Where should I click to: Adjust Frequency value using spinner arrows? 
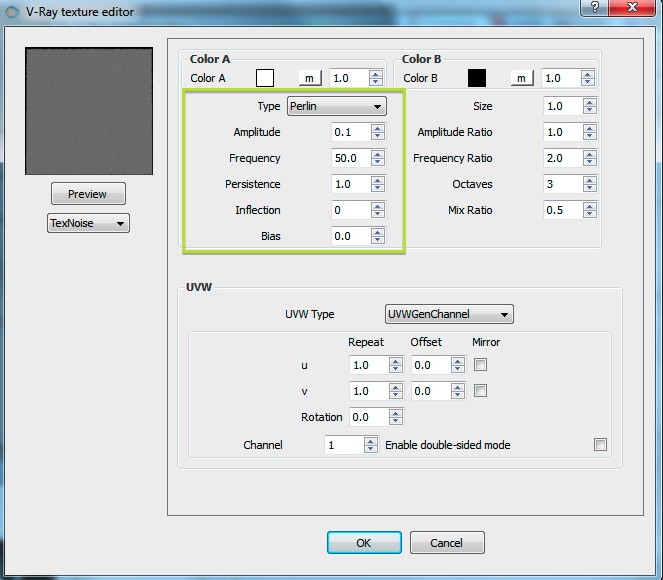coord(377,158)
